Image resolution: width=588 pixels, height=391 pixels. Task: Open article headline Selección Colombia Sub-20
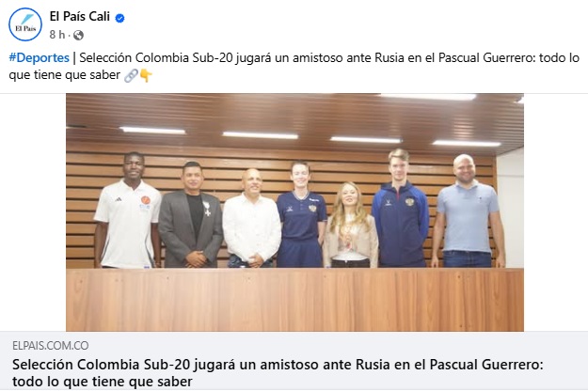coord(278,372)
